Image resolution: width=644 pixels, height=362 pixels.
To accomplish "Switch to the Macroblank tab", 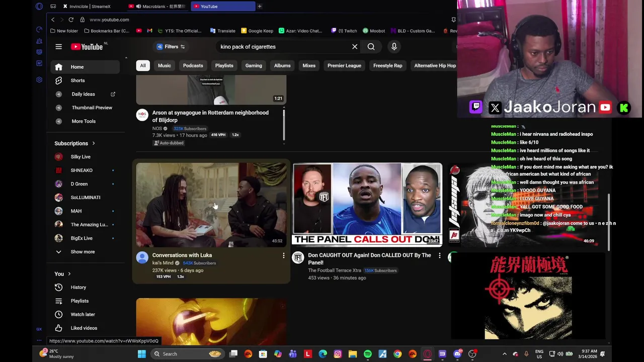I will pos(158,7).
